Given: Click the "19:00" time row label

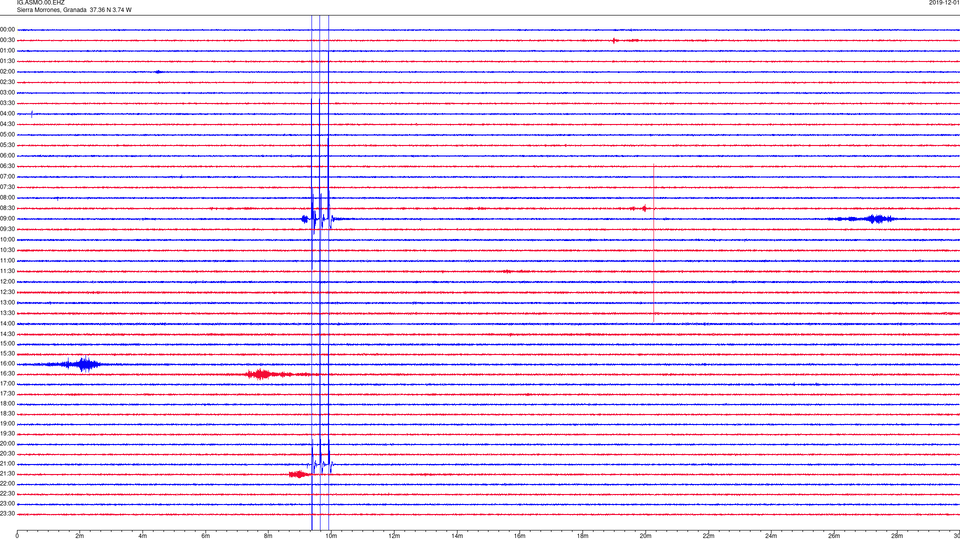Looking at the screenshot, I should point(7,424).
